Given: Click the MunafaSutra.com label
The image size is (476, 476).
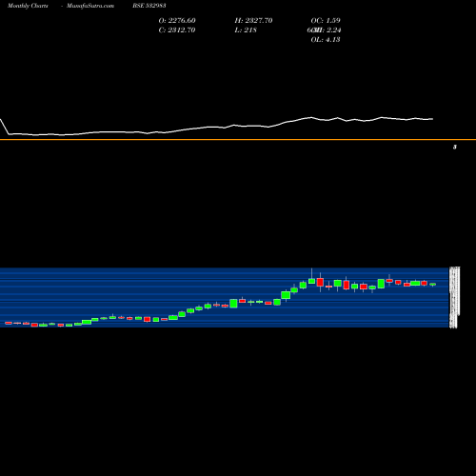Looking at the screenshot, I should point(90,6).
